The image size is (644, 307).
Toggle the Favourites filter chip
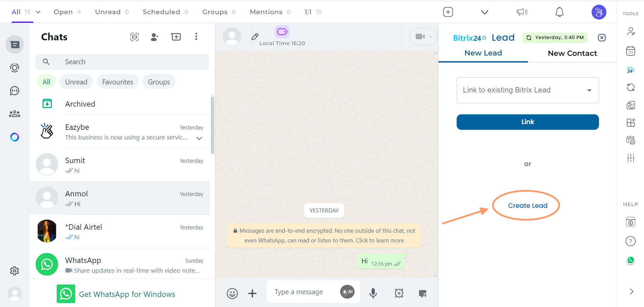click(x=118, y=81)
